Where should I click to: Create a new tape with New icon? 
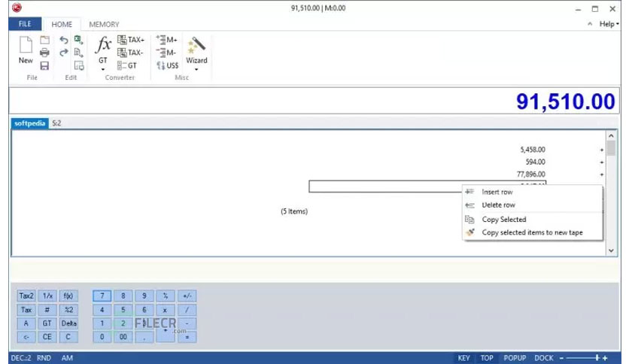coord(26,50)
